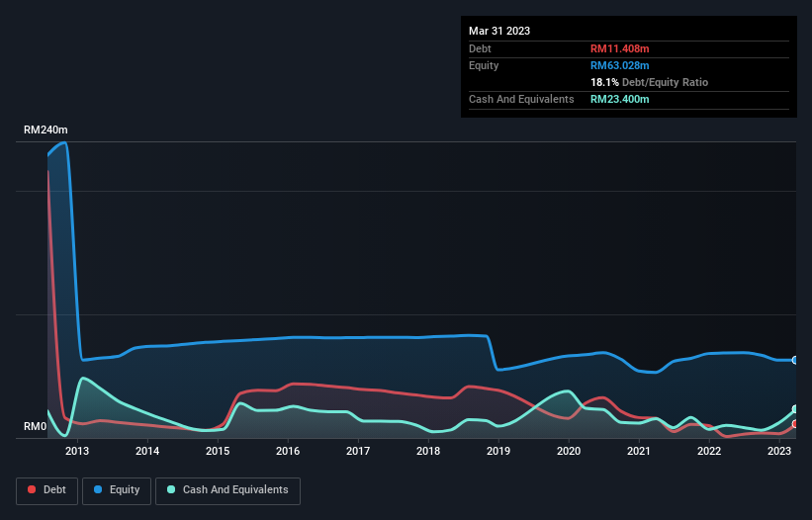Click the RM63.028m equity value
The width and height of the screenshot is (812, 520).
point(619,65)
